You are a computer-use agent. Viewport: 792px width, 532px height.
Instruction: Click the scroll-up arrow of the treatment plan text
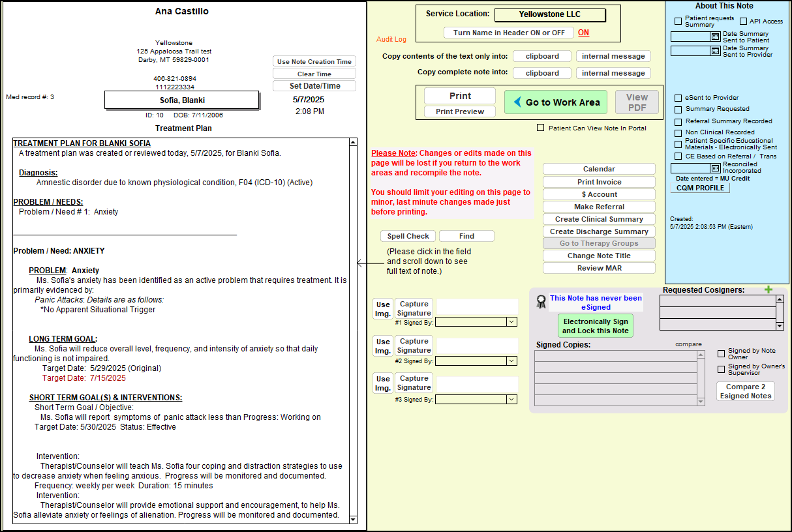point(353,141)
